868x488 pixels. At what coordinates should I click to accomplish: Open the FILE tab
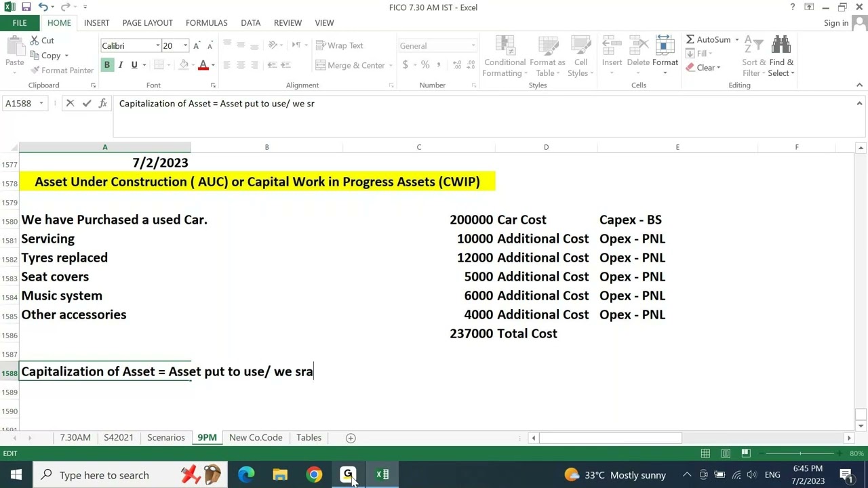point(20,22)
